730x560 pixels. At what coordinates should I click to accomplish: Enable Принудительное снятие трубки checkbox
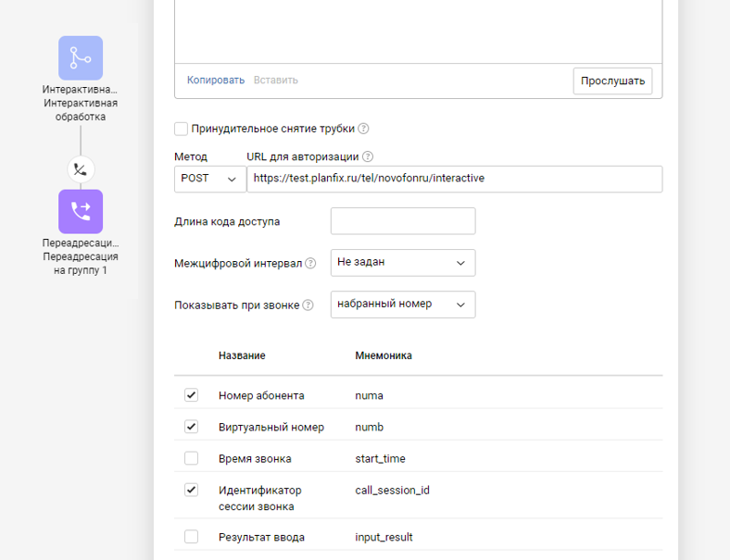pyautogui.click(x=181, y=129)
